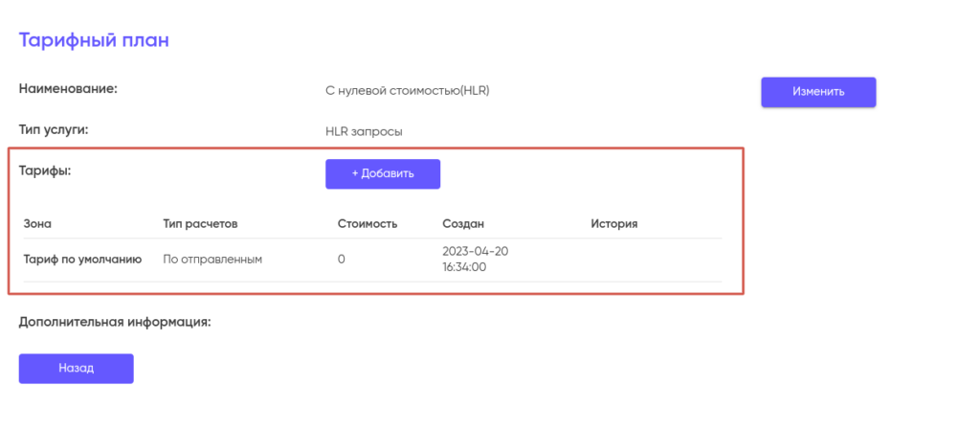
Task: Go back with the Назад button
Action: point(76,368)
